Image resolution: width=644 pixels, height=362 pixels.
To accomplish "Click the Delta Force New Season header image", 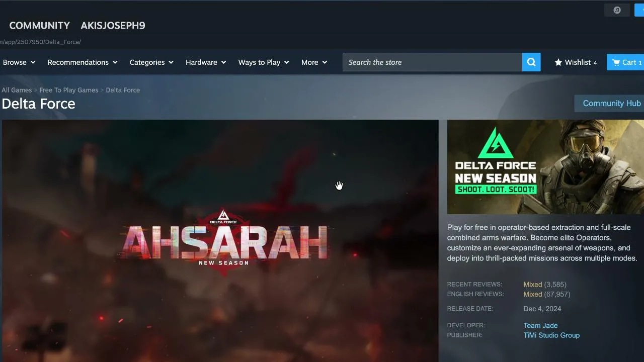I will click(x=545, y=167).
